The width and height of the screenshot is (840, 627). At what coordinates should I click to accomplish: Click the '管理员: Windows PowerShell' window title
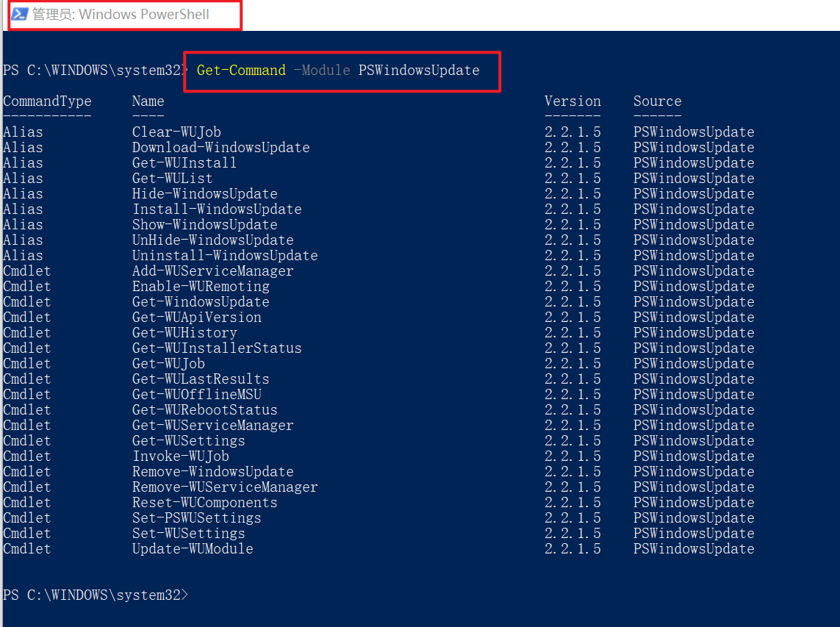[121, 15]
